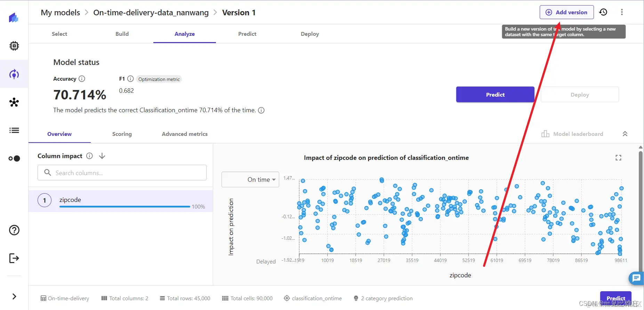Open the chat support bubble
The height and width of the screenshot is (310, 644).
pos(636,278)
